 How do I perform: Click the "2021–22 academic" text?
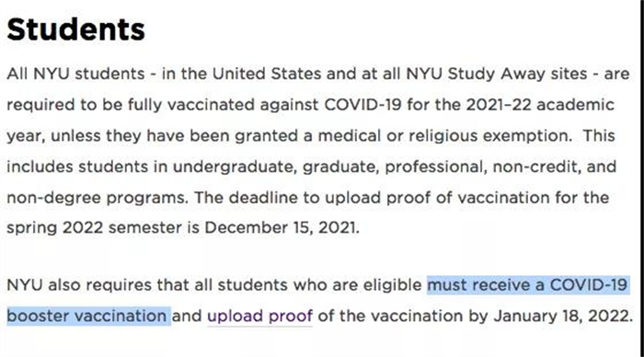click(540, 105)
